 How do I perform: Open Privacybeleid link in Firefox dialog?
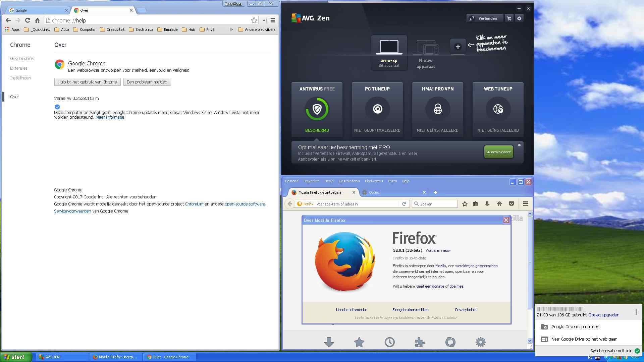(466, 310)
